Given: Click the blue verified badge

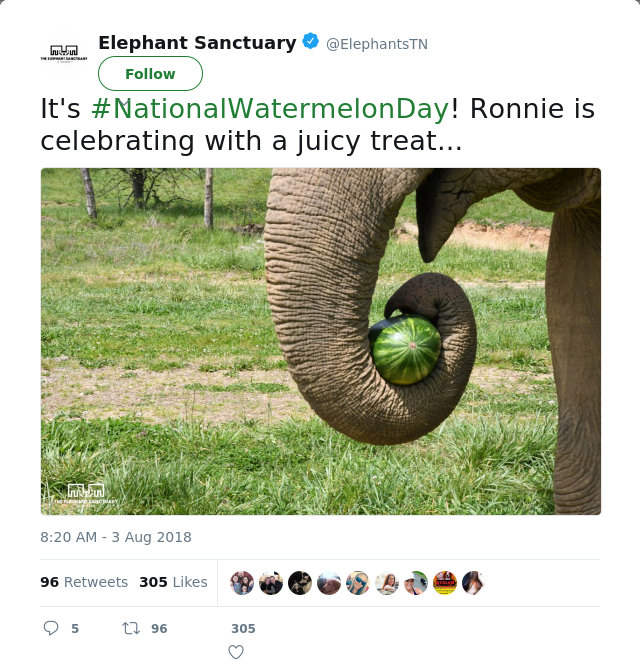Looking at the screenshot, I should (x=311, y=41).
